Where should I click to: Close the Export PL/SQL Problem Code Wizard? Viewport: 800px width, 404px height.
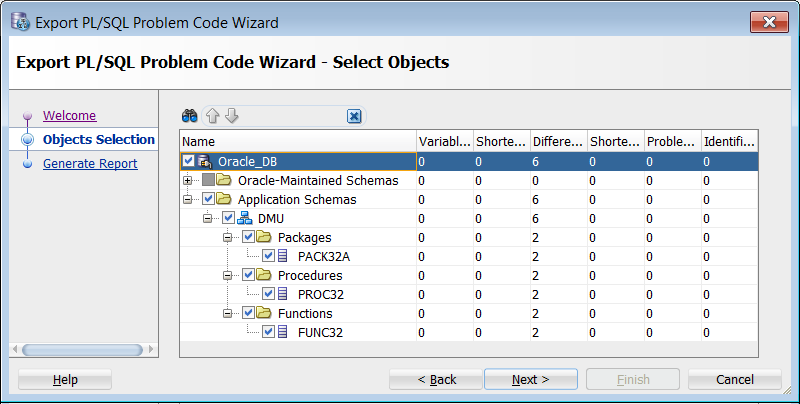[x=769, y=22]
